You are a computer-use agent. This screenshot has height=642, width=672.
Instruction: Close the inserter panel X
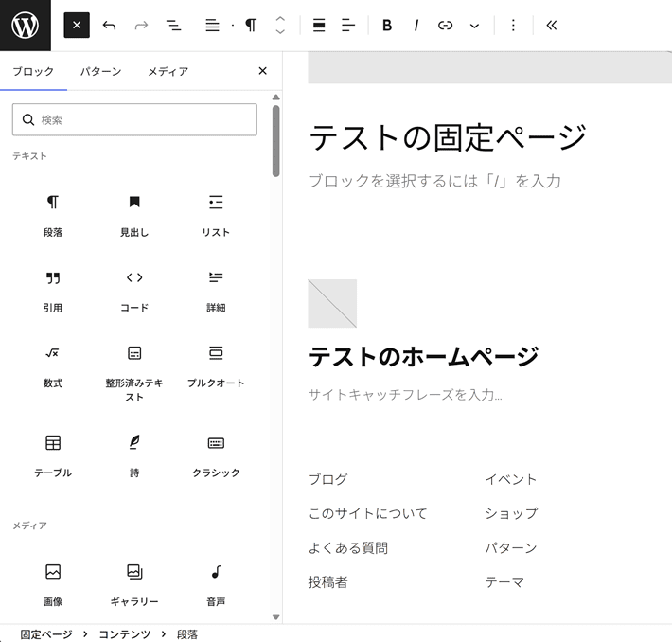coord(263,71)
